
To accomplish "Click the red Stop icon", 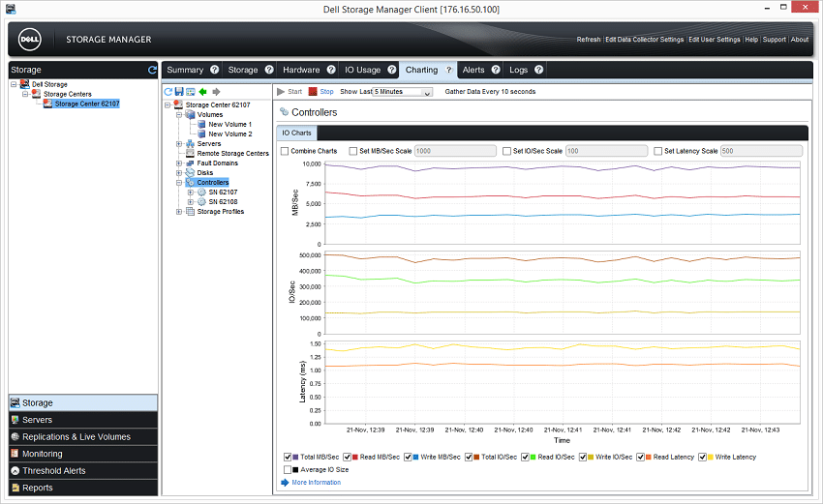I will pyautogui.click(x=313, y=91).
